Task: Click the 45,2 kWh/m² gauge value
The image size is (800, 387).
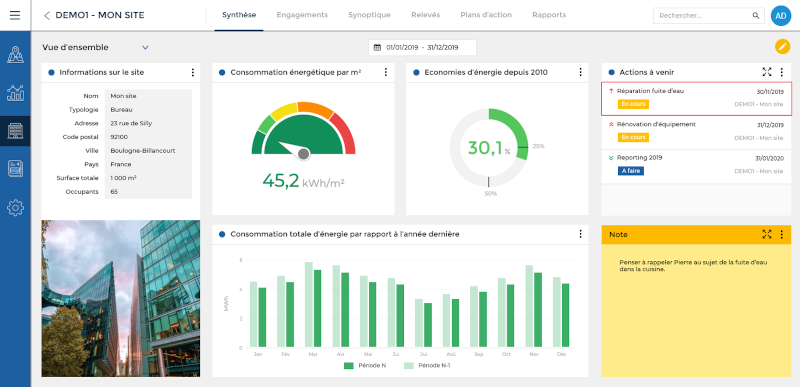Action: point(304,181)
